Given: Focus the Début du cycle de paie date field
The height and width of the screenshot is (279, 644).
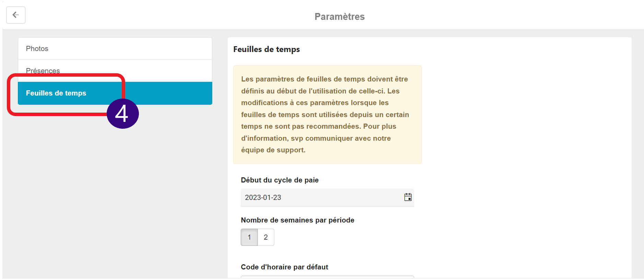Looking at the screenshot, I should (327, 198).
